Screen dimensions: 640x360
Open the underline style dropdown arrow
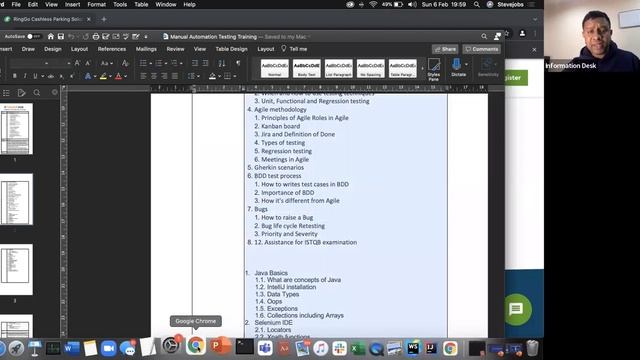click(x=42, y=76)
